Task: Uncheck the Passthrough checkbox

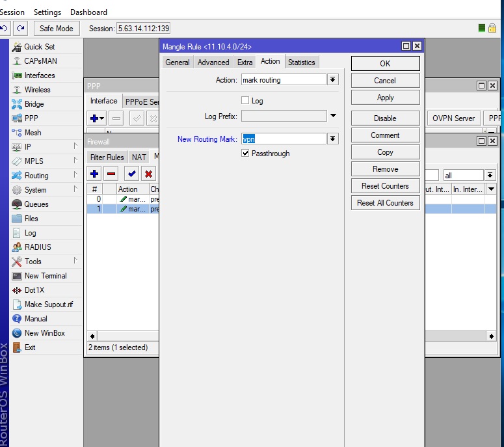Action: (245, 153)
